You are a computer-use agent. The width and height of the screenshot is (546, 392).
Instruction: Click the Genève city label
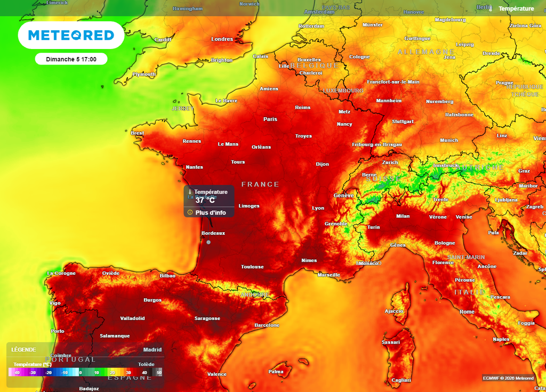point(344,195)
